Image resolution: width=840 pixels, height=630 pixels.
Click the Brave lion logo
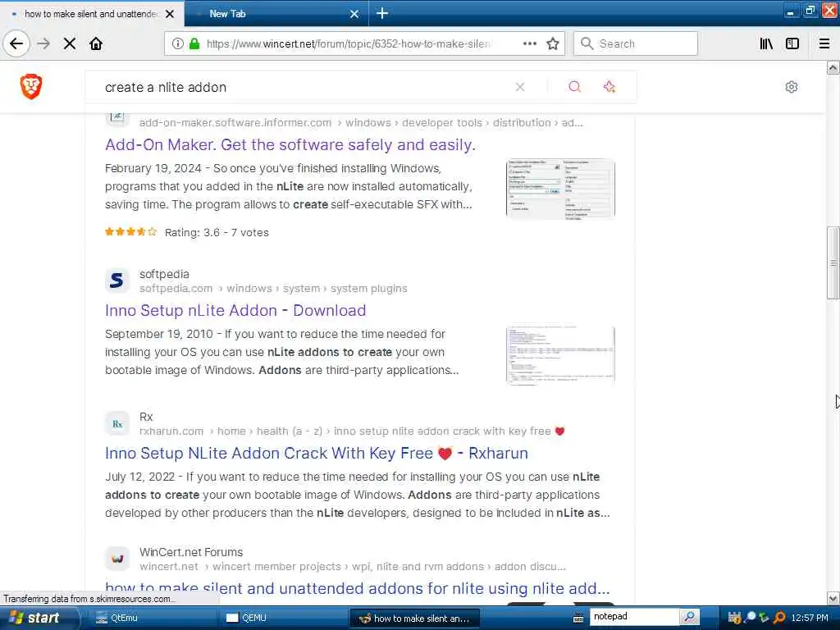[31, 86]
